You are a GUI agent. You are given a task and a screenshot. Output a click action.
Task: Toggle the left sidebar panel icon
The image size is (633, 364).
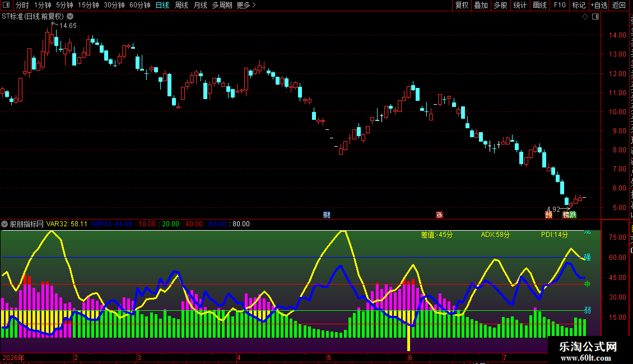click(x=6, y=5)
